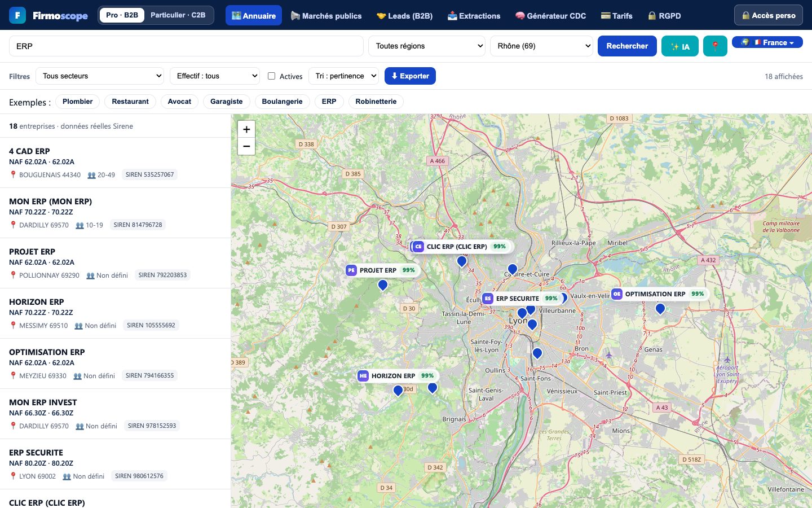Screen dimensions: 812x508
Task: Open the PROJET ERP list entry
Action: coord(116,263)
